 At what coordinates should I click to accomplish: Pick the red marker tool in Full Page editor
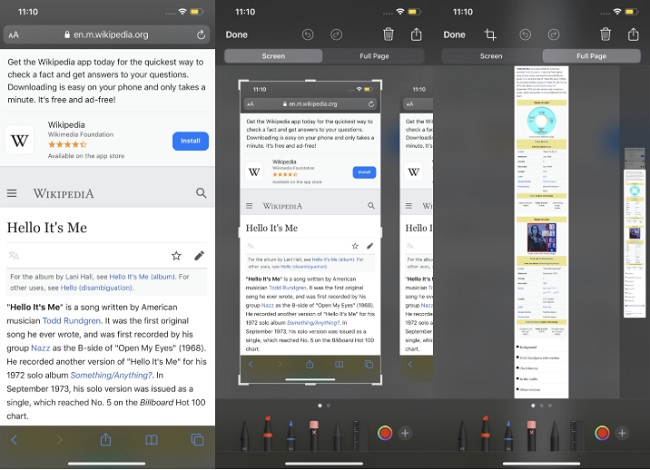(x=485, y=434)
